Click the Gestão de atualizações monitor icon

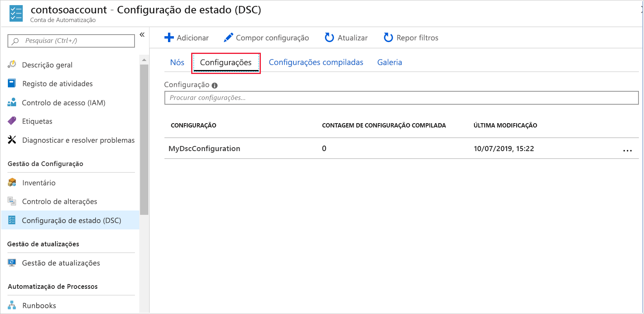12,262
